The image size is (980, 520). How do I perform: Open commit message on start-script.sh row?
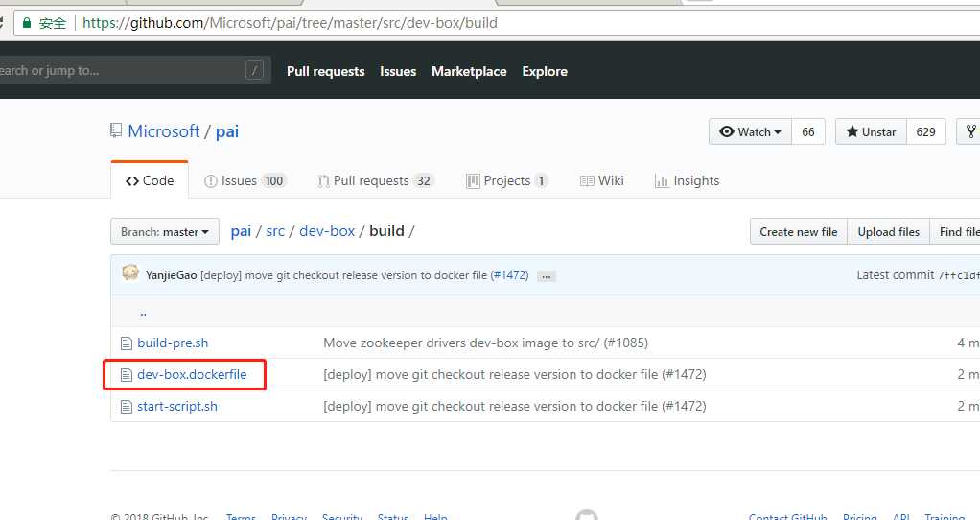[514, 406]
